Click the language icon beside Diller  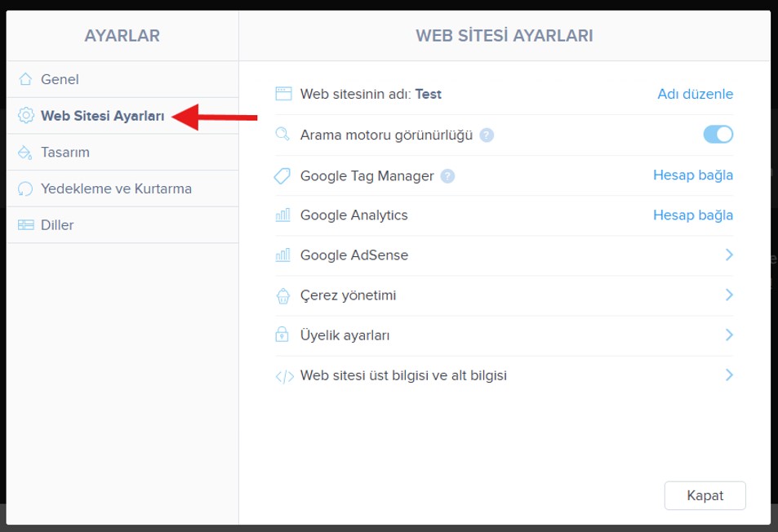26,225
